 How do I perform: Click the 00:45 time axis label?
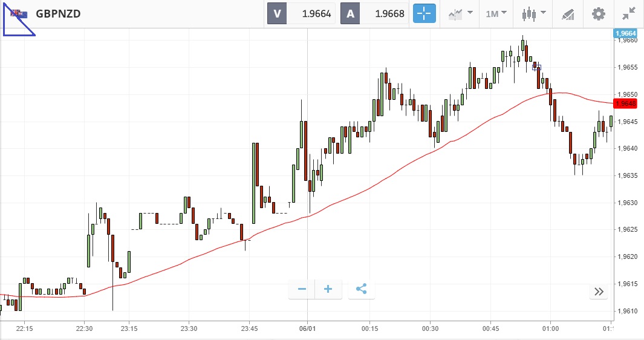491,329
